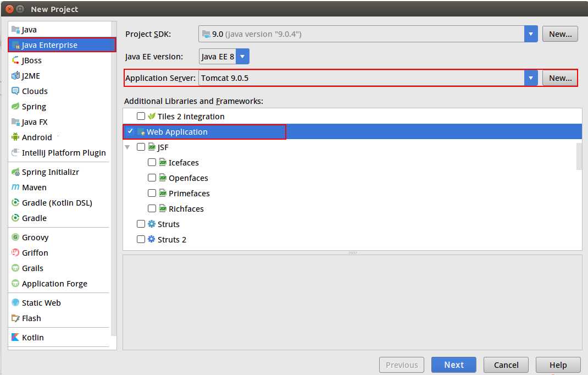
Task: Click New next to Project SDK
Action: [560, 34]
